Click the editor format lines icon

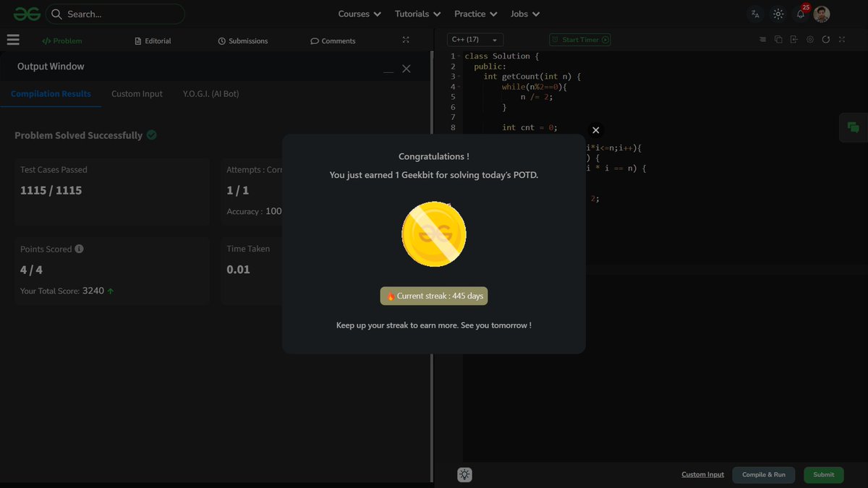762,40
